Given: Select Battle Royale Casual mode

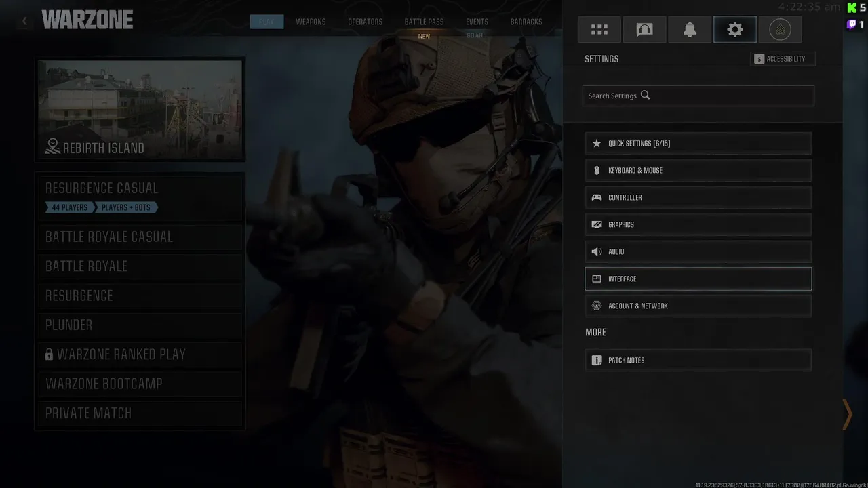Looking at the screenshot, I should [x=140, y=237].
